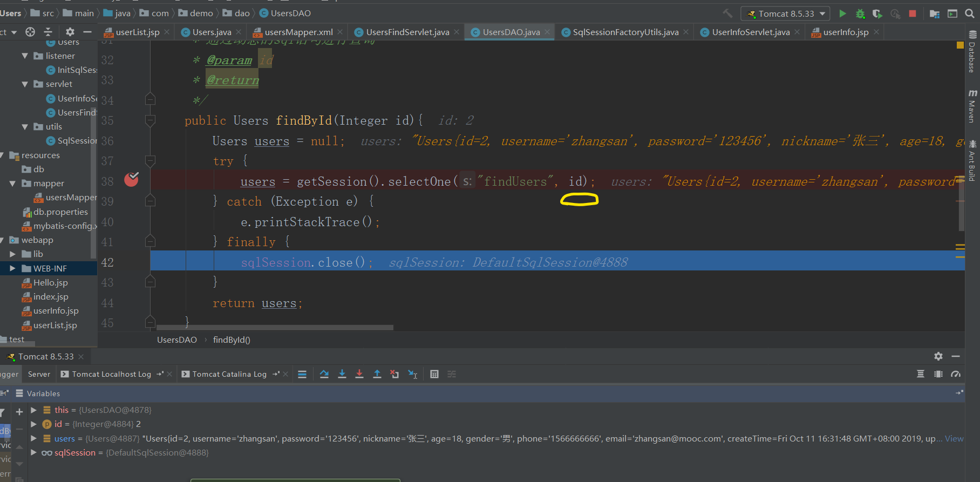Close the UsersDAO.java tab

coord(547,32)
